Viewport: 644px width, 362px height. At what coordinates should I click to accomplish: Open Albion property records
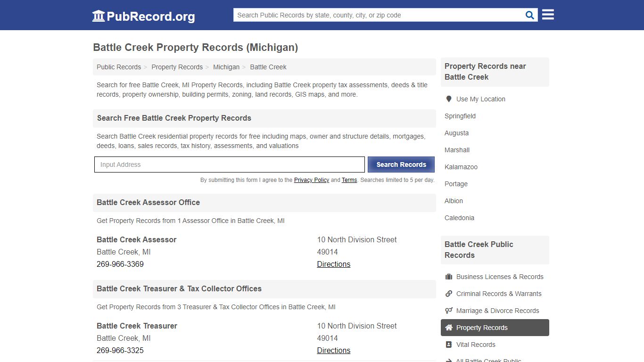click(x=454, y=201)
